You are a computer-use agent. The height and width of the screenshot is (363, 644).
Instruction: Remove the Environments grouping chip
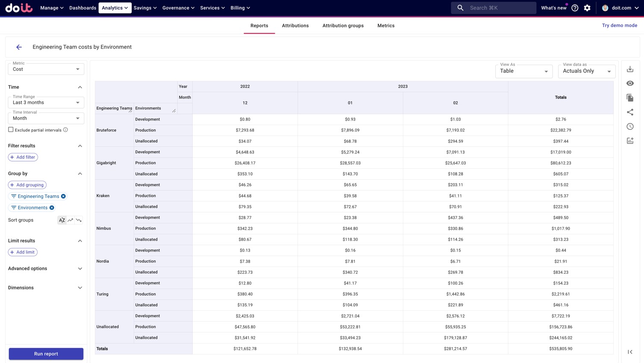pos(52,208)
